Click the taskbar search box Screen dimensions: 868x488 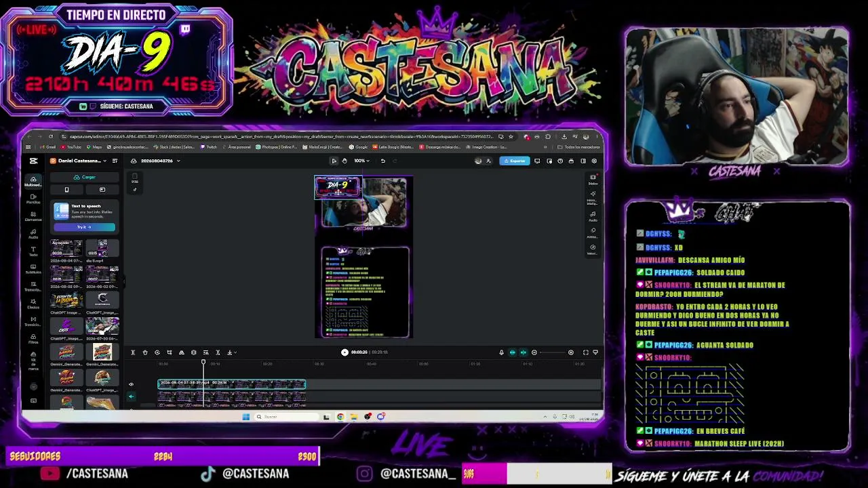point(286,417)
